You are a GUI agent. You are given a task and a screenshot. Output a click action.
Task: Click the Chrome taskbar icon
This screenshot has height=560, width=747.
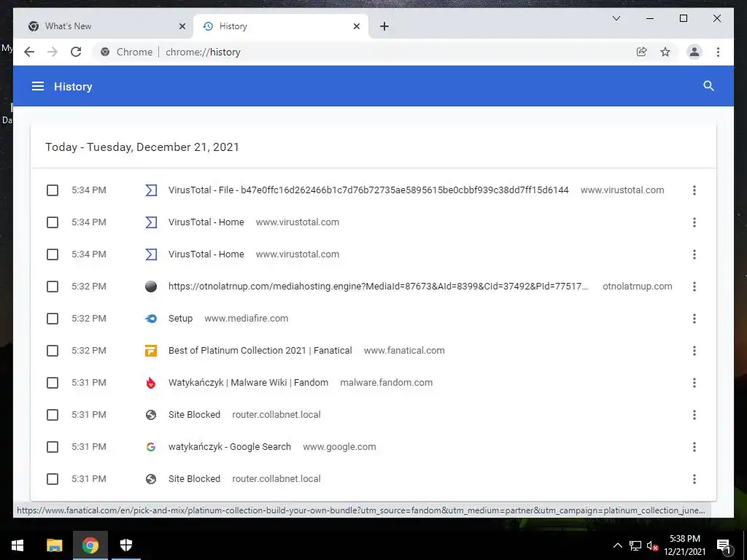pyautogui.click(x=90, y=545)
